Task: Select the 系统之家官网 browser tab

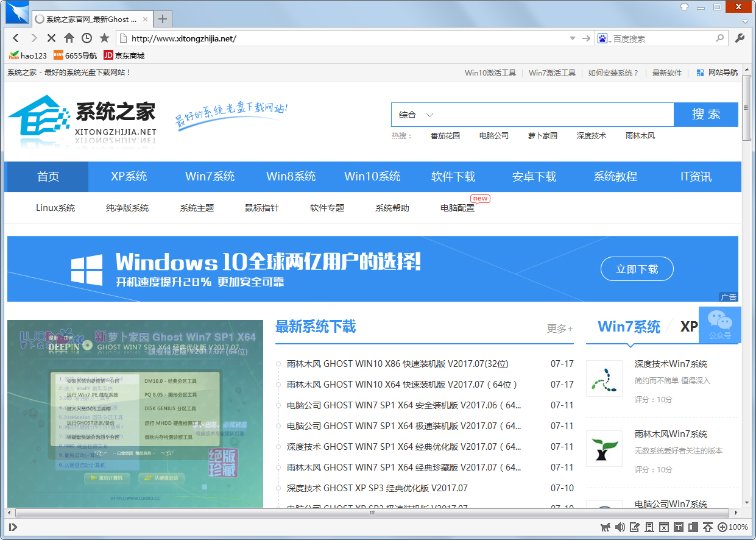Action: pos(91,19)
